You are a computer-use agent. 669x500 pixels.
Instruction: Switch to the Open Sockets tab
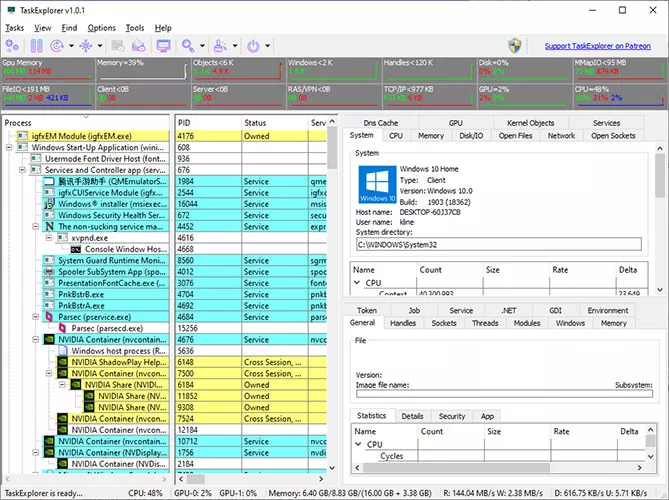613,136
